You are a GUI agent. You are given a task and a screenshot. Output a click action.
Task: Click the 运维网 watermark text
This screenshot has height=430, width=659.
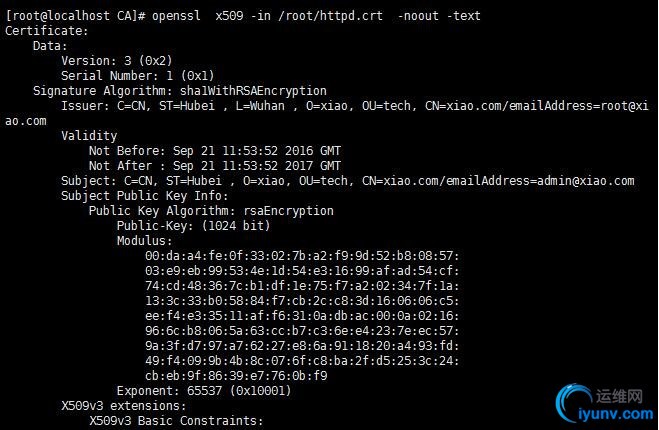coord(619,396)
